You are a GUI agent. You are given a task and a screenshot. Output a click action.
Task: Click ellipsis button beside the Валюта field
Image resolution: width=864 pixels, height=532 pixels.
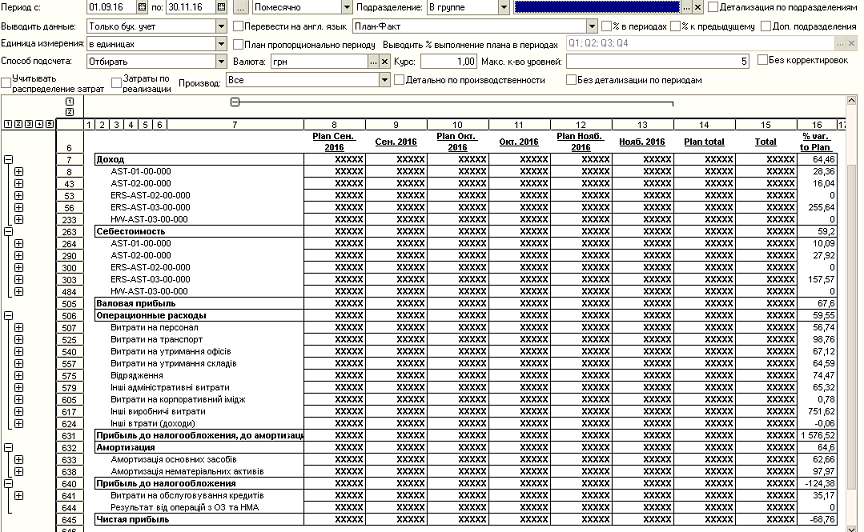pyautogui.click(x=371, y=61)
